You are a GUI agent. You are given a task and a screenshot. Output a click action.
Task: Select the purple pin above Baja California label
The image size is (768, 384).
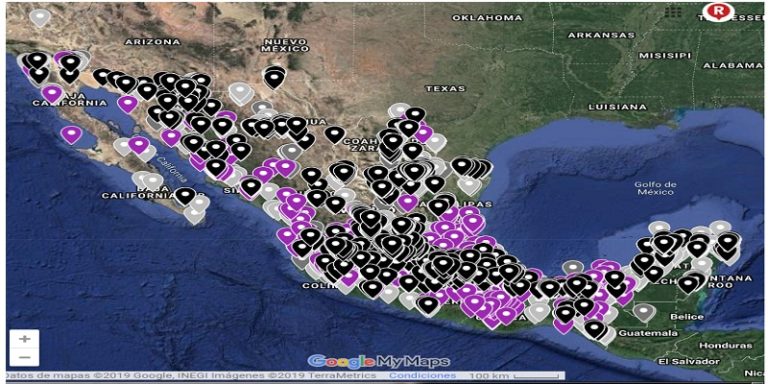click(52, 93)
